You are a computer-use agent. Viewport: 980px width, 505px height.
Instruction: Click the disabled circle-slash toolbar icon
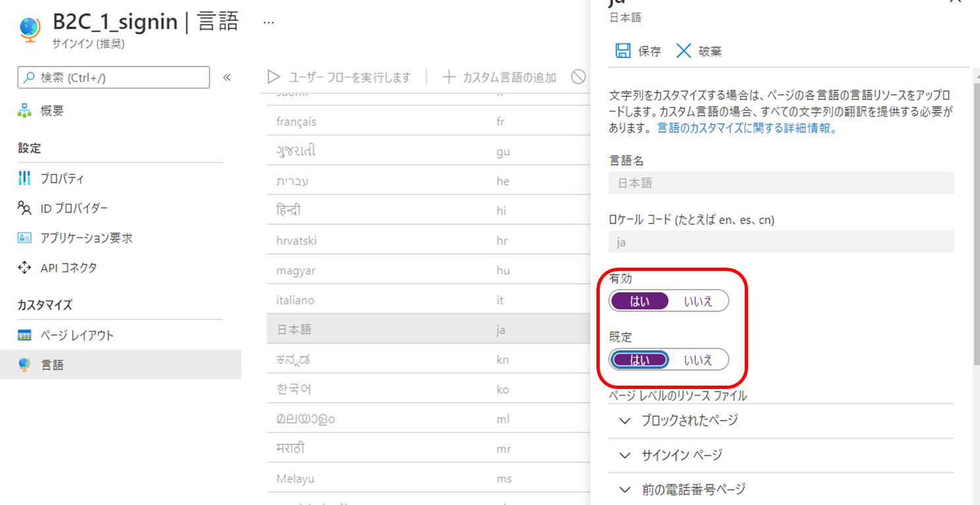pos(578,77)
